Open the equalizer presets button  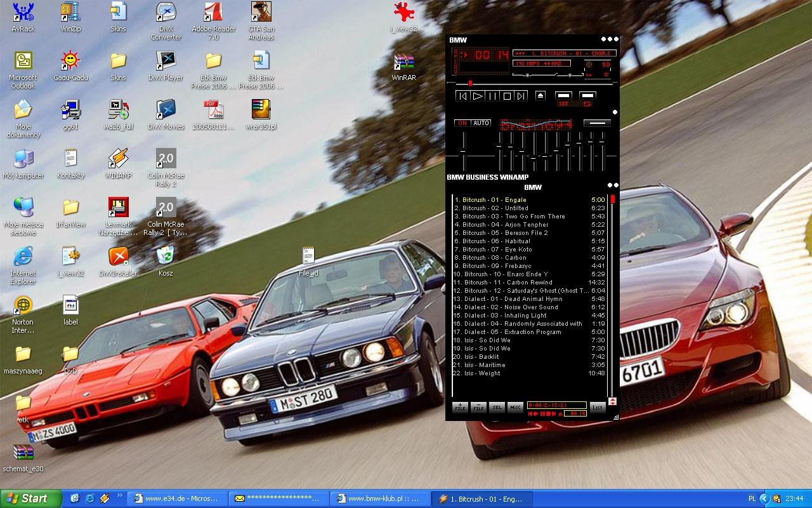tap(597, 123)
